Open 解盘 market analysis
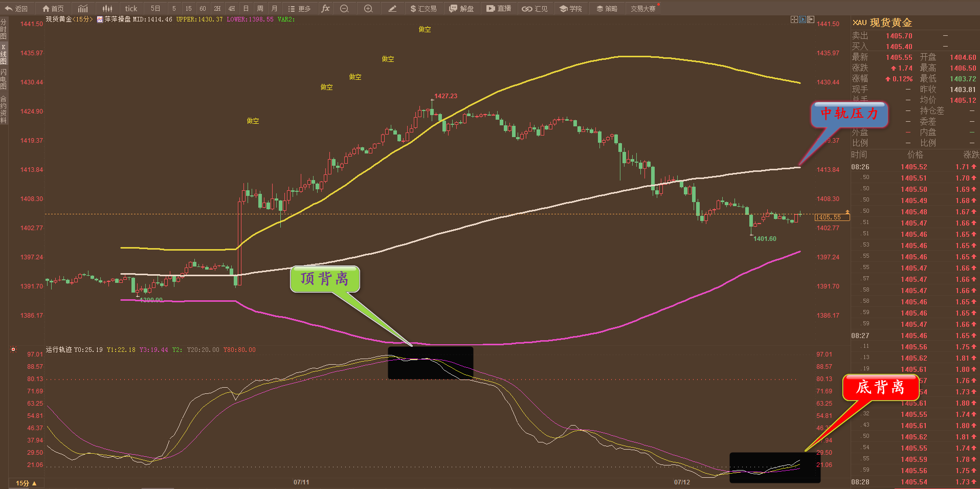980x489 pixels. pos(461,8)
